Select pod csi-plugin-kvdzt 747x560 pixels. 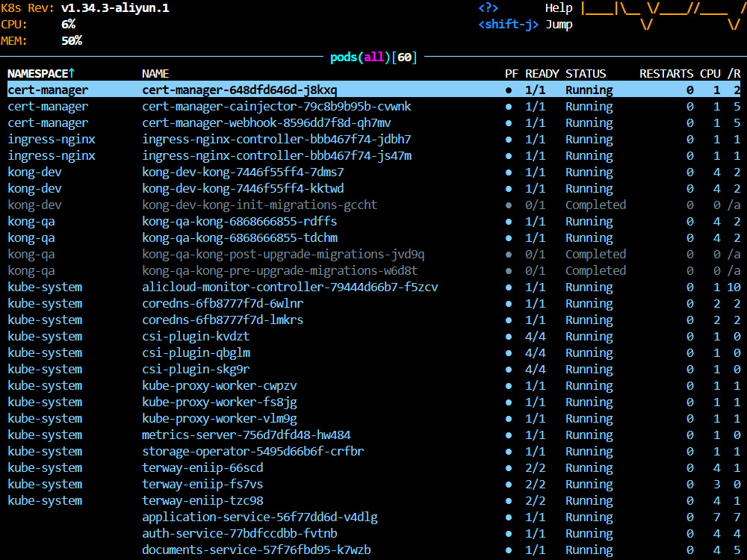(x=373, y=336)
